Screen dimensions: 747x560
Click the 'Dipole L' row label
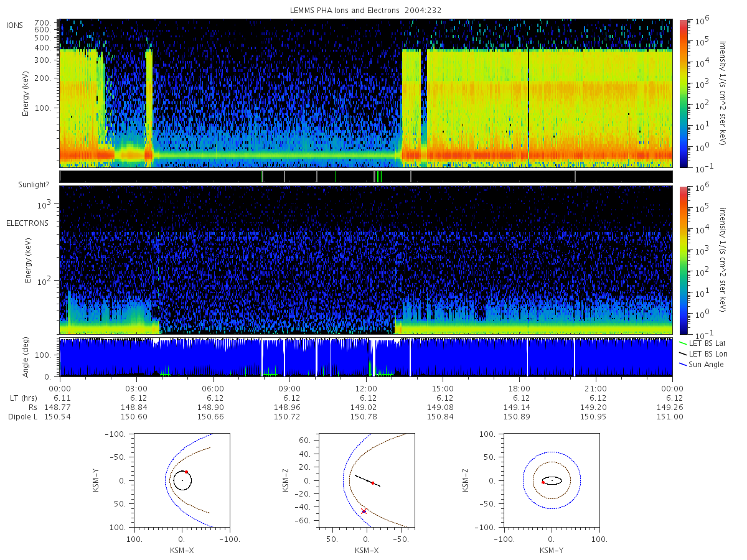[x=22, y=416]
